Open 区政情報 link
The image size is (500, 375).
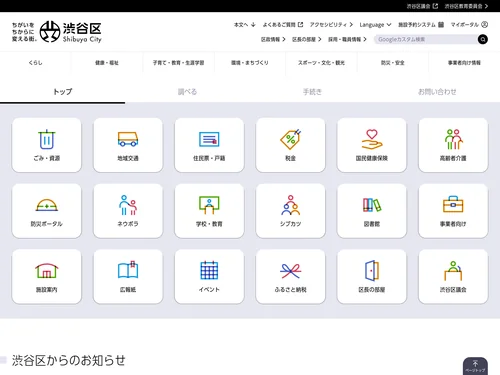(x=273, y=39)
